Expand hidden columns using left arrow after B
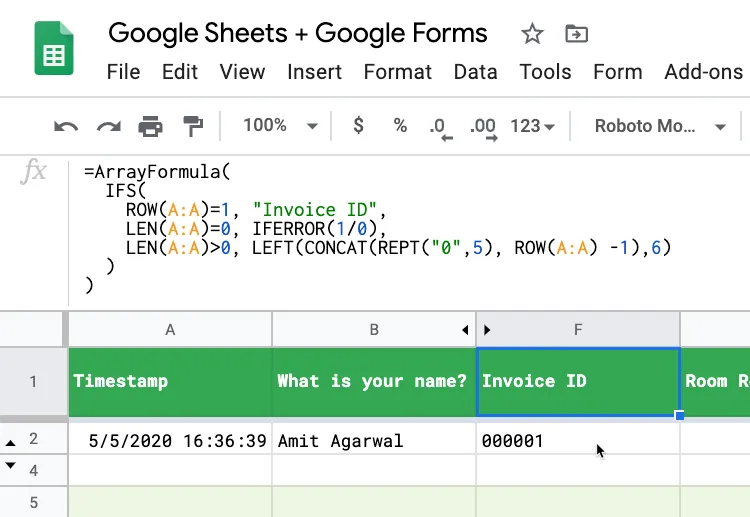750x517 pixels. pos(465,330)
